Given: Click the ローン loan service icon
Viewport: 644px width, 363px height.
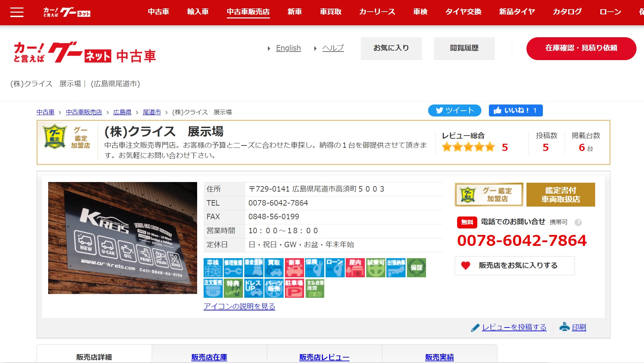Looking at the screenshot, I should click(335, 268).
